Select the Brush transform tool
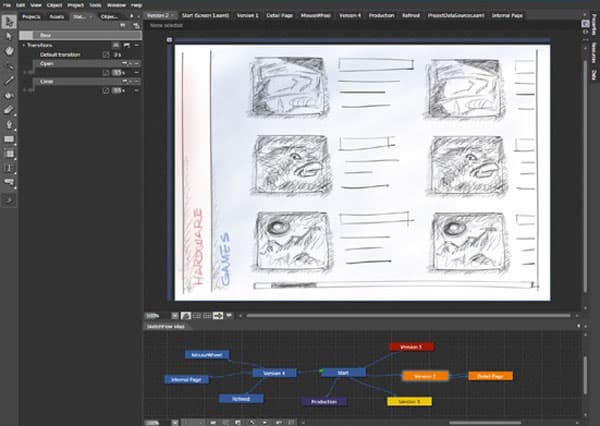Viewport: 600px width, 426px height. 9,110
